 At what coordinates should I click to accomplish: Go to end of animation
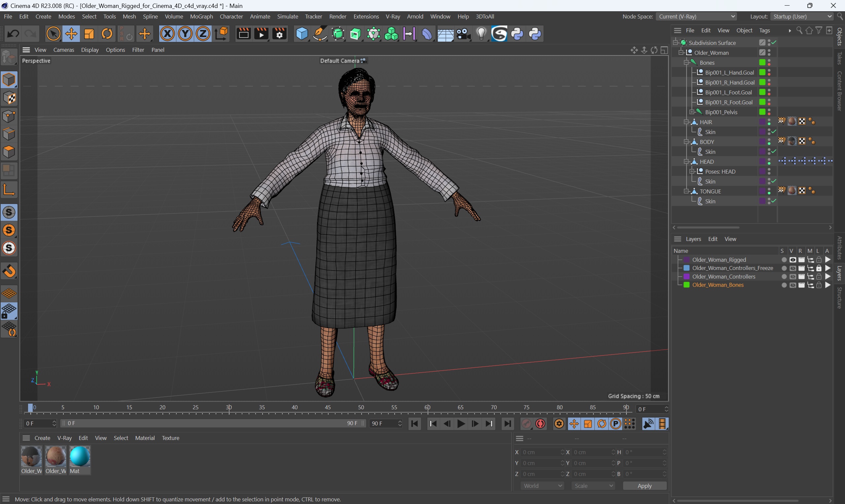click(x=507, y=423)
